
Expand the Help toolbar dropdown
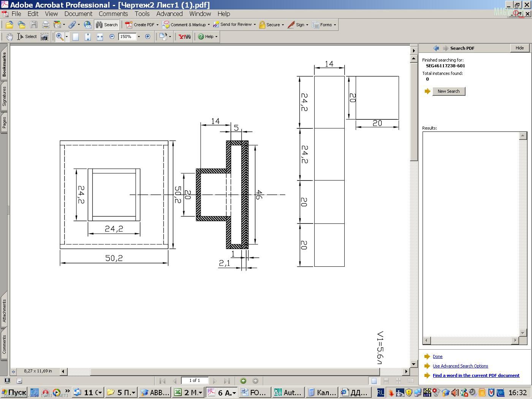pyautogui.click(x=216, y=37)
